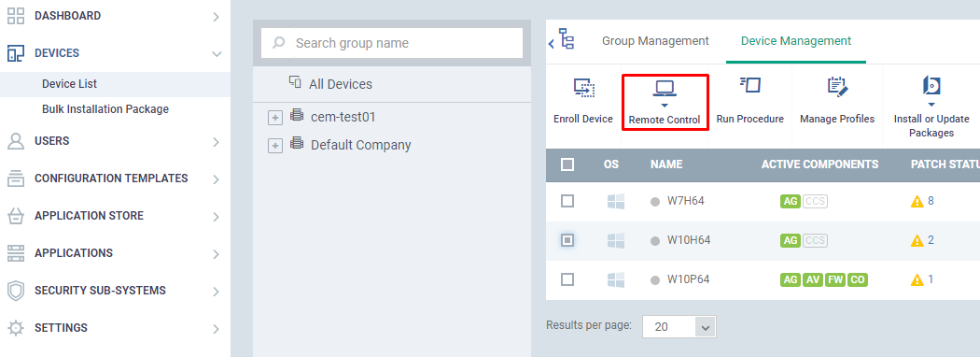Click the Run Procedure icon
Viewport: 980px width, 357px height.
click(749, 85)
